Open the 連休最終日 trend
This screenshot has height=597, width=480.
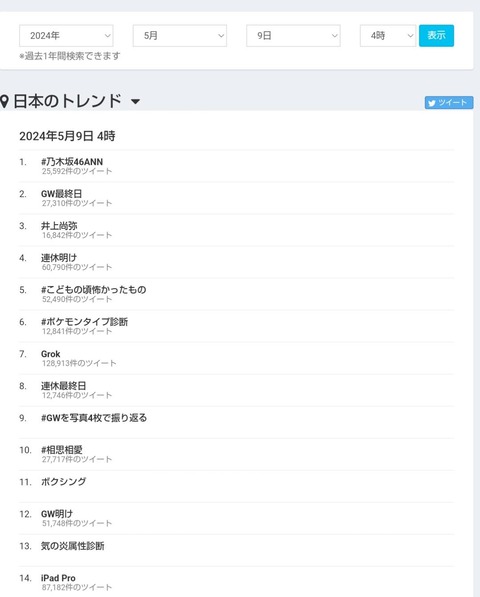click(64, 386)
